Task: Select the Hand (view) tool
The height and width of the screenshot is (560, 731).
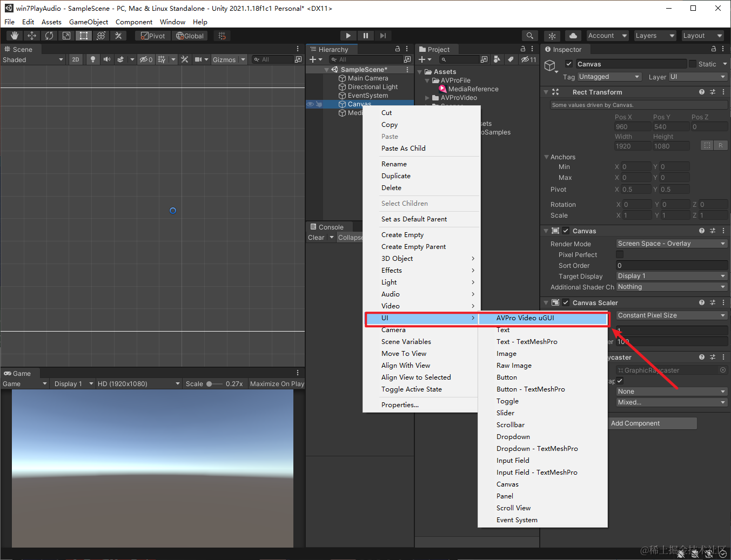Action: pyautogui.click(x=15, y=36)
